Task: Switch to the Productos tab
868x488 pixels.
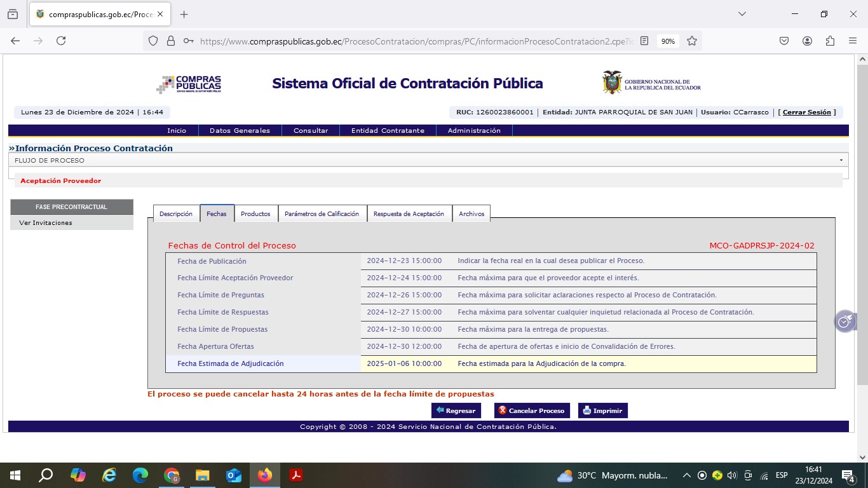Action: click(x=255, y=214)
